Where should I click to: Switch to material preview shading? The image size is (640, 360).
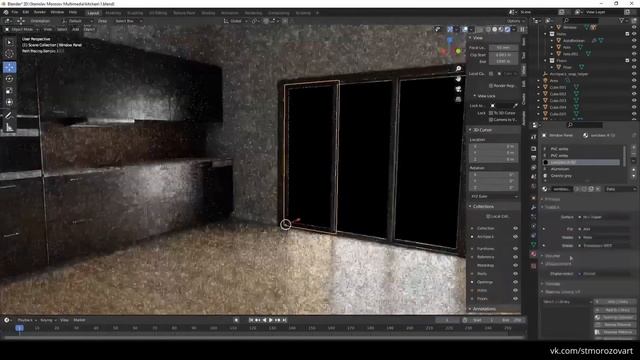(501, 29)
